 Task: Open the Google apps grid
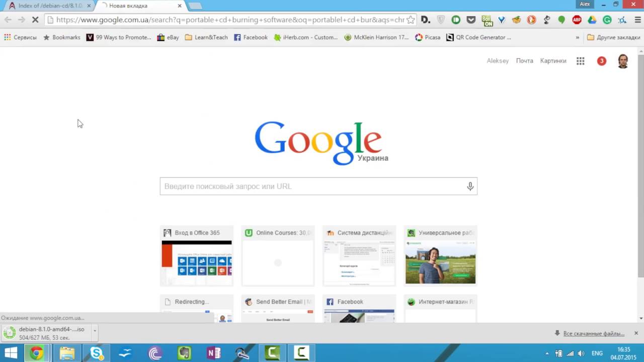point(580,61)
